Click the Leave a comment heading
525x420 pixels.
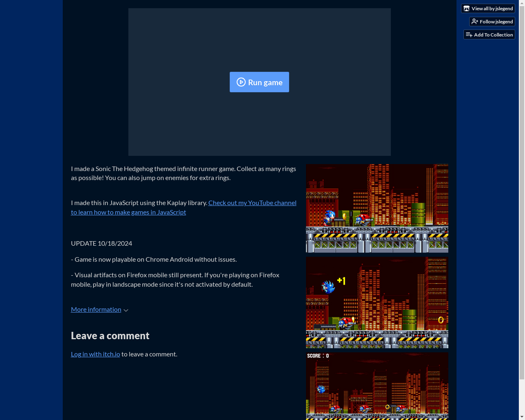110,336
